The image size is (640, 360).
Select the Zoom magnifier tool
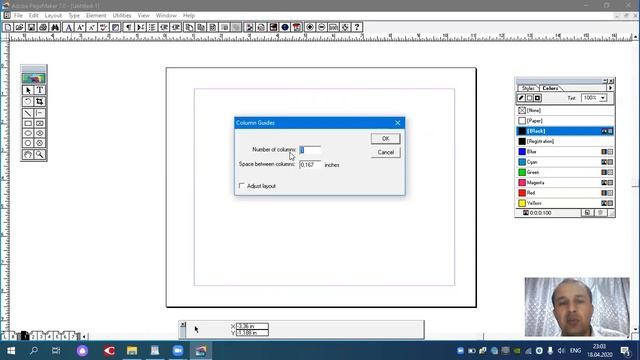[x=40, y=155]
